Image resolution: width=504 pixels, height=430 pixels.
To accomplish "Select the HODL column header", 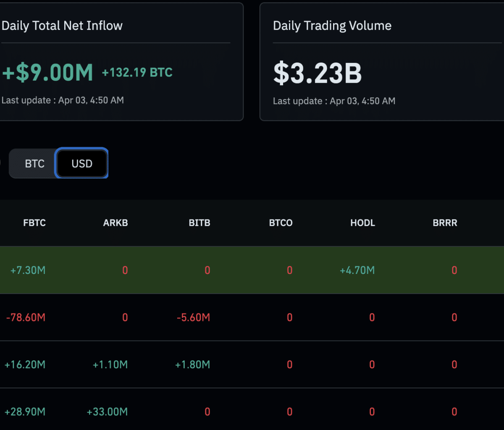I will click(x=362, y=223).
